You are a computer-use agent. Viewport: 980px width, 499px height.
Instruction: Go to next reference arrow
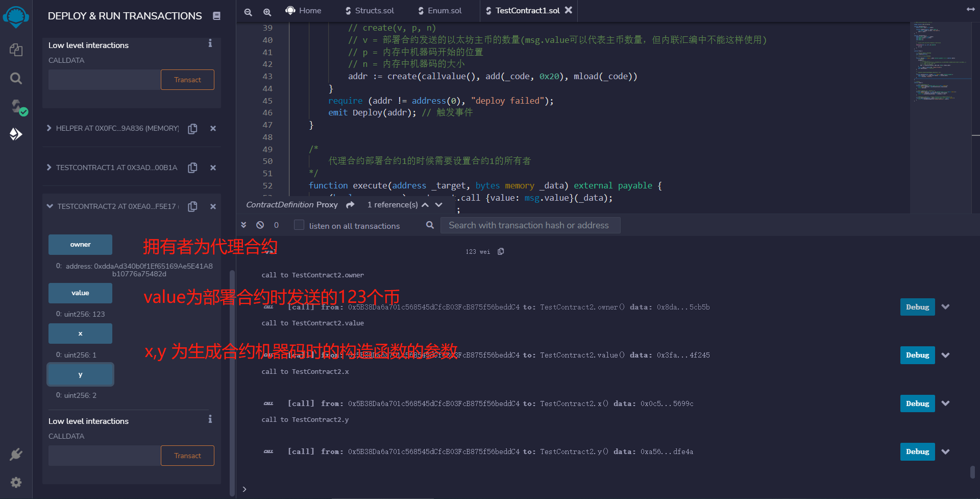[x=438, y=205]
